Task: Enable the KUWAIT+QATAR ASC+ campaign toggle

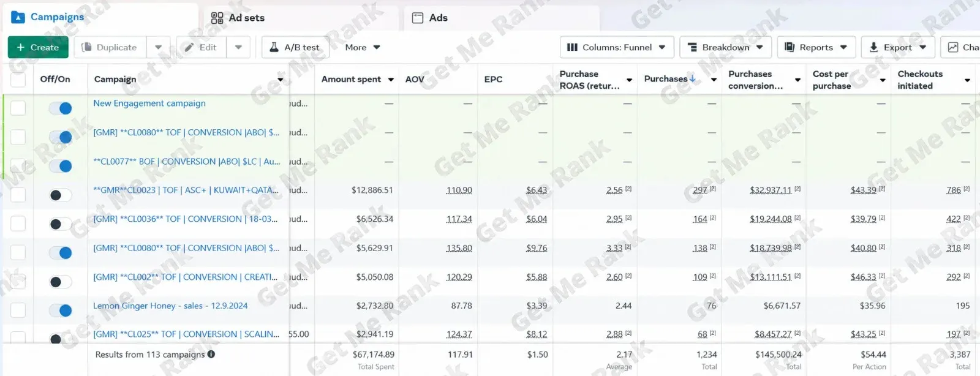Action: (x=61, y=195)
